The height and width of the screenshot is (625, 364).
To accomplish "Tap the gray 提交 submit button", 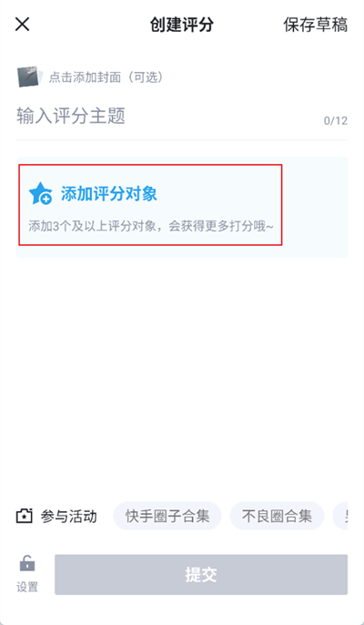I will 201,574.
